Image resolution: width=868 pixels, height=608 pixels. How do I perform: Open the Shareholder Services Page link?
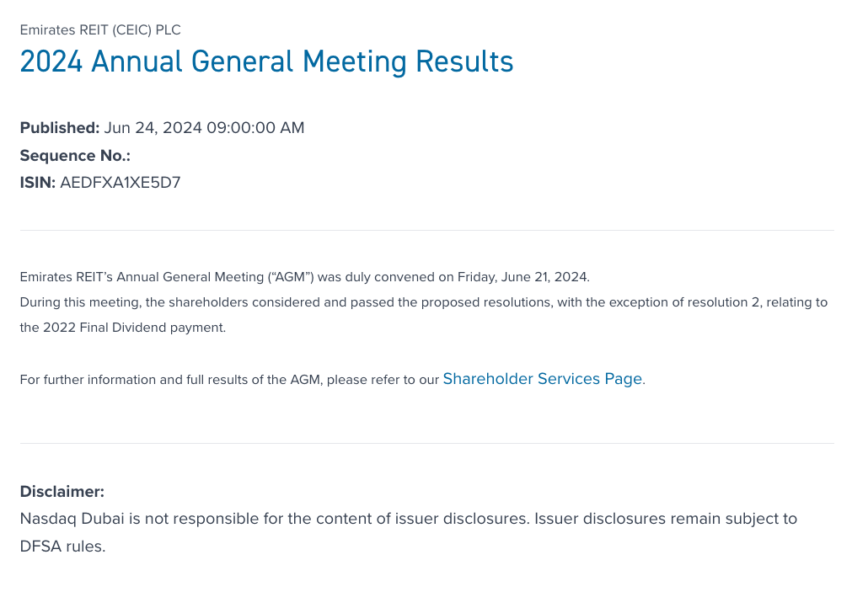542,379
